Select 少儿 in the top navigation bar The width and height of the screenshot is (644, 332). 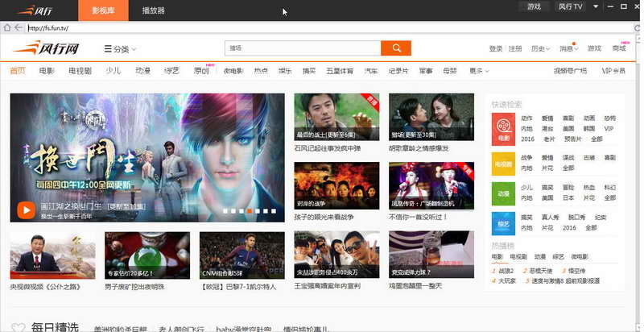tap(113, 71)
